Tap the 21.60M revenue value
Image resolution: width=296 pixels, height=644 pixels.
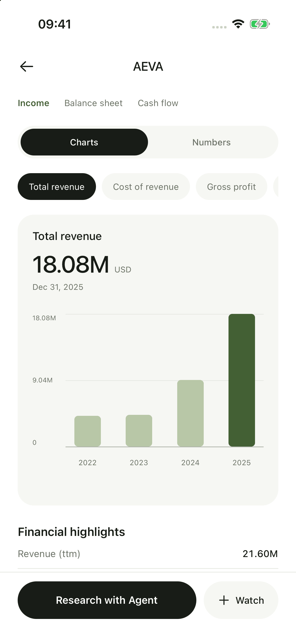coord(260,554)
